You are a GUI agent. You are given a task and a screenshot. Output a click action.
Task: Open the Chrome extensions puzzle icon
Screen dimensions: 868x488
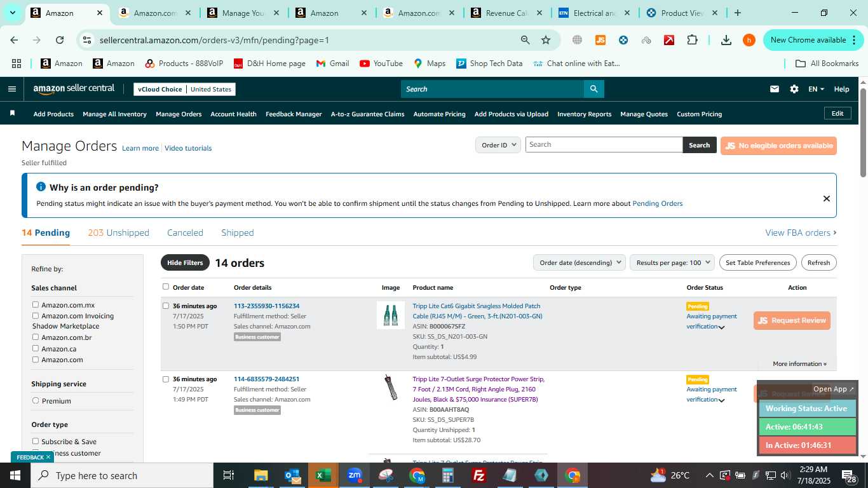[692, 40]
